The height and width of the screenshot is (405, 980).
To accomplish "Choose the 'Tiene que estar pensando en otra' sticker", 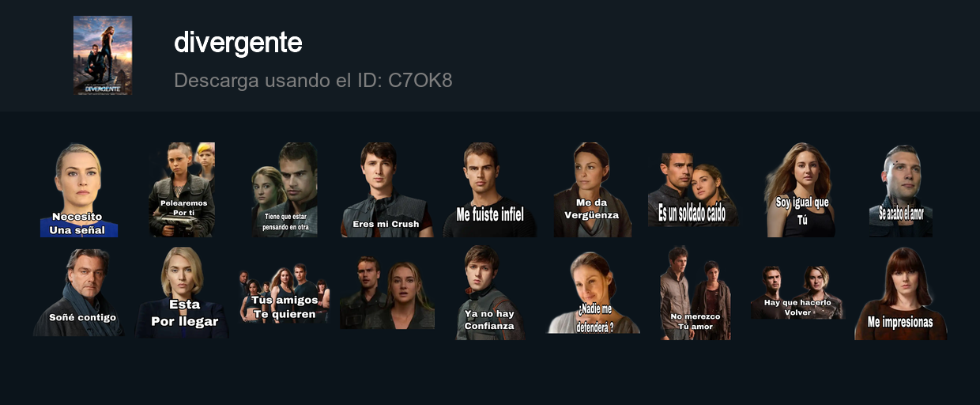I will click(285, 190).
